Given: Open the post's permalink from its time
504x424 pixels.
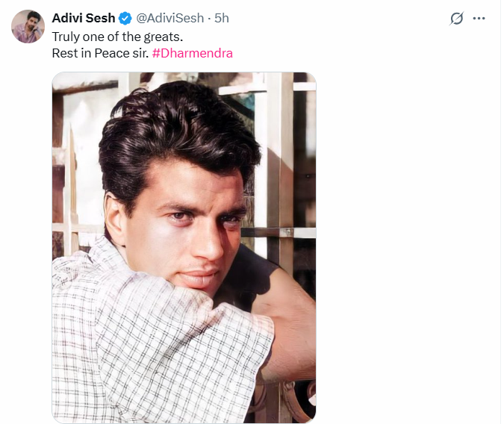Looking at the screenshot, I should click(x=222, y=19).
